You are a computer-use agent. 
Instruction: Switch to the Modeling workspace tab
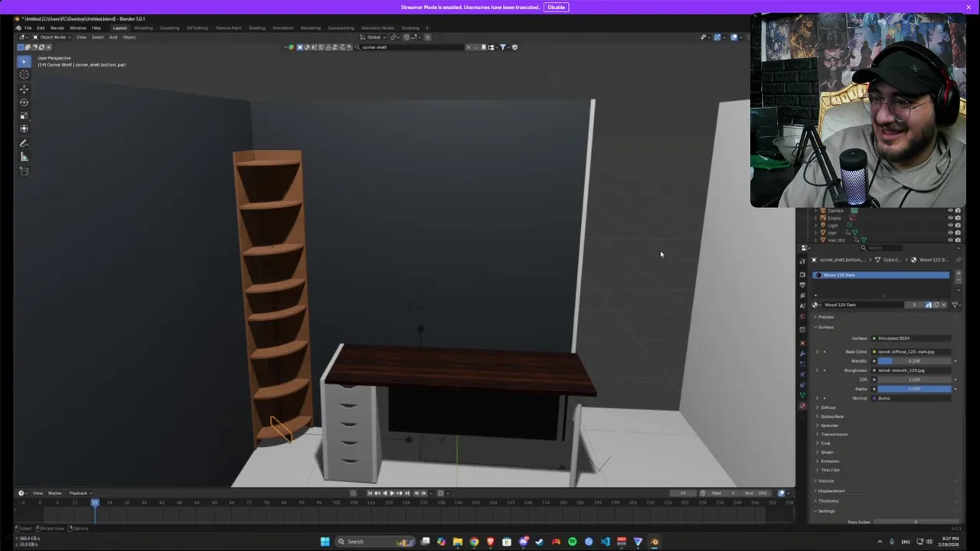click(x=143, y=28)
